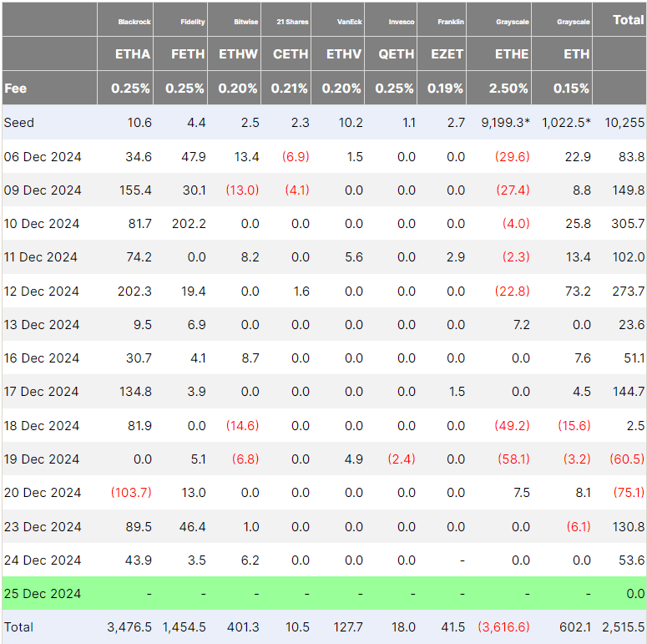The height and width of the screenshot is (644, 647).
Task: Click the ETHA ticker column header
Action: [133, 54]
